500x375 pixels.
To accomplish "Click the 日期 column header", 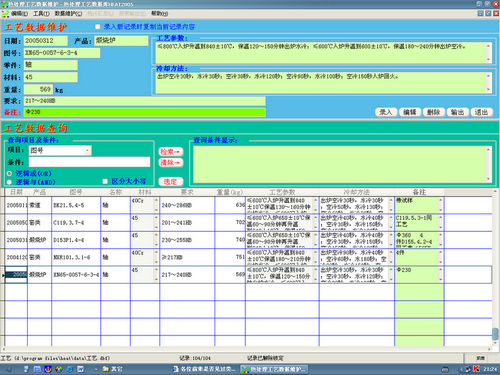I will pyautogui.click(x=16, y=192).
